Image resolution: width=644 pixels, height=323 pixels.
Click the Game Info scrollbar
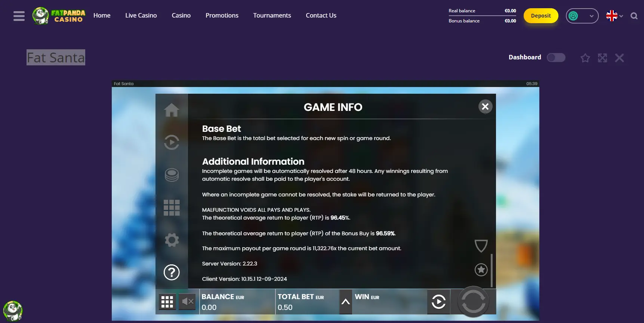(492, 270)
